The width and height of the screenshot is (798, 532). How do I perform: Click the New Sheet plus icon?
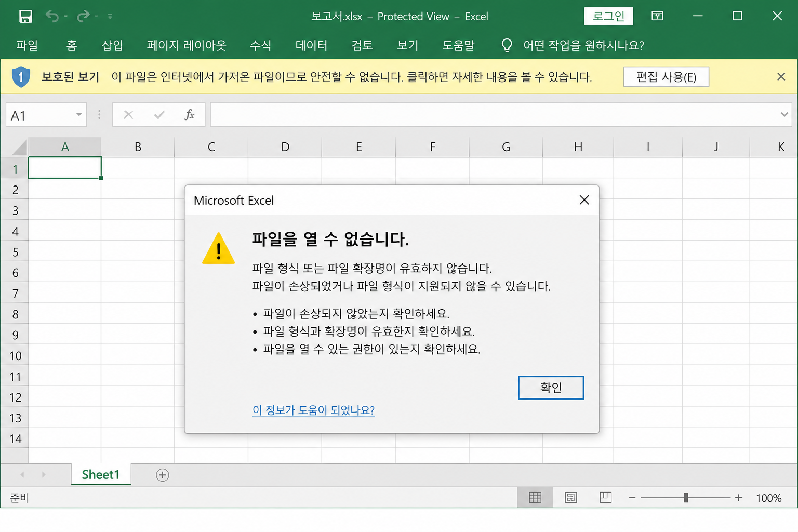point(163,475)
